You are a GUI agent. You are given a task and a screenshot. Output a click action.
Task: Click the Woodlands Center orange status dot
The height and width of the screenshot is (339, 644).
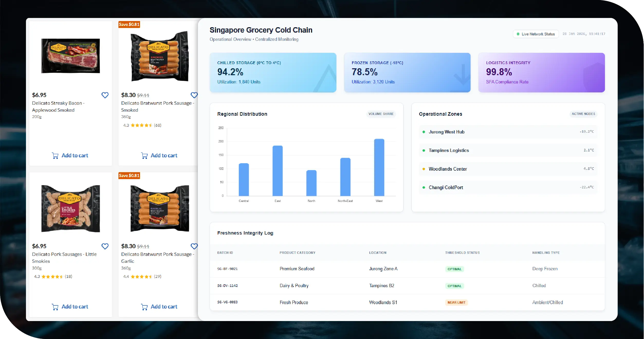pyautogui.click(x=424, y=169)
